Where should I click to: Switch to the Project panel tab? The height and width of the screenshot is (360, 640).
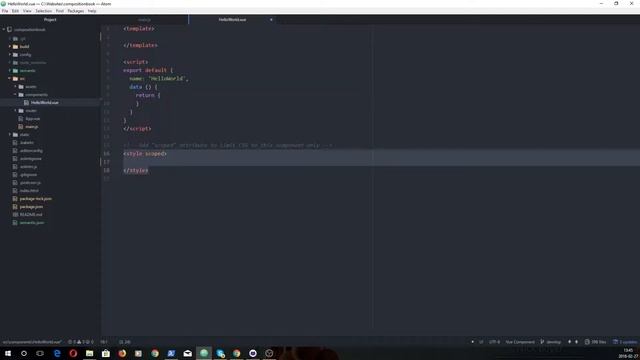pos(50,20)
